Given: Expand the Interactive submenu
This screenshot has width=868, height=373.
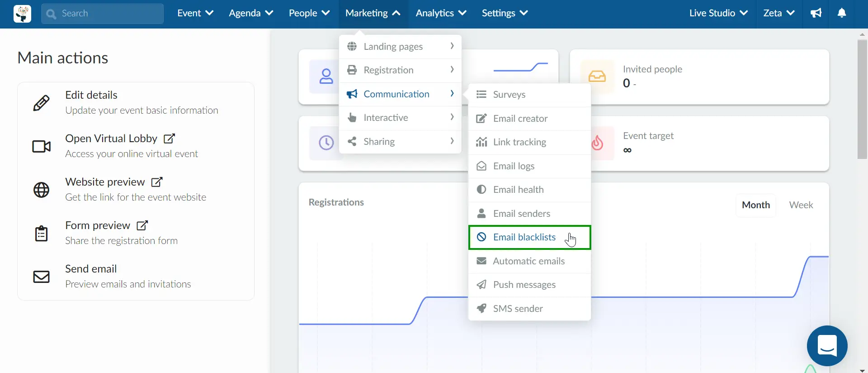Looking at the screenshot, I should tap(400, 118).
